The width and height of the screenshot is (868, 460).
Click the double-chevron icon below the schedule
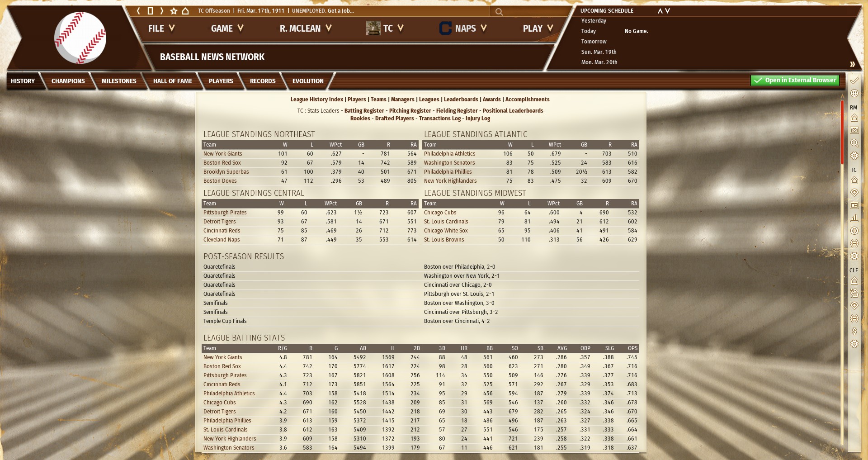point(852,64)
